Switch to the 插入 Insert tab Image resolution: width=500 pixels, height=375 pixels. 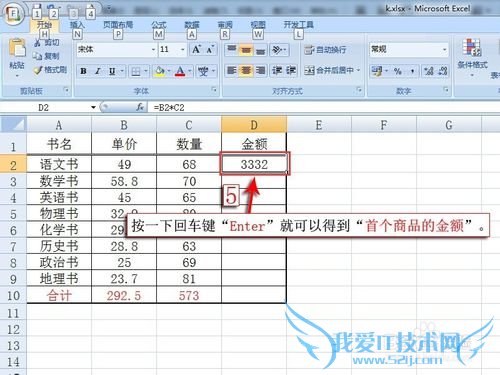coord(77,25)
